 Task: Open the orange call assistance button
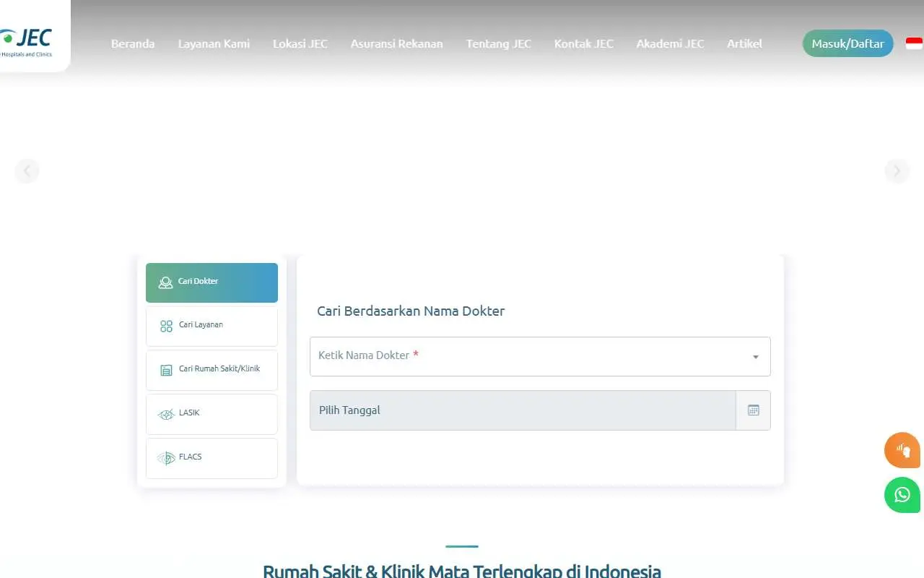click(x=902, y=450)
